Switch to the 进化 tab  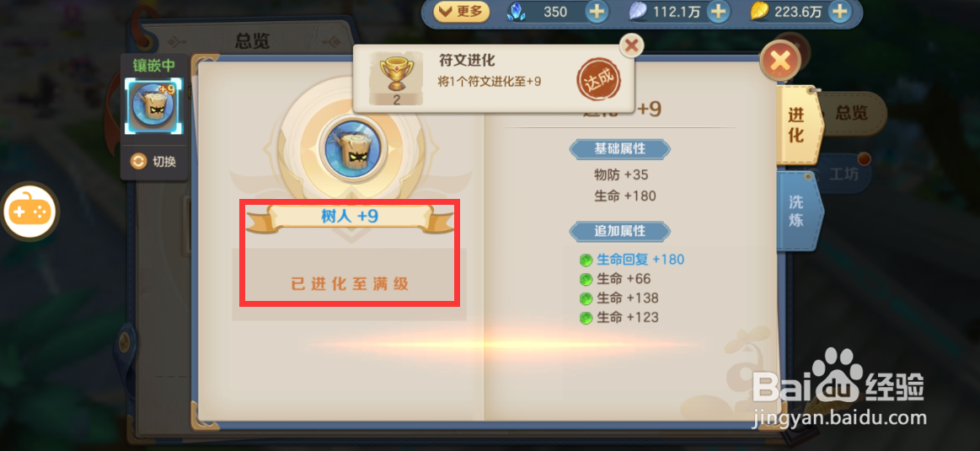tap(795, 125)
